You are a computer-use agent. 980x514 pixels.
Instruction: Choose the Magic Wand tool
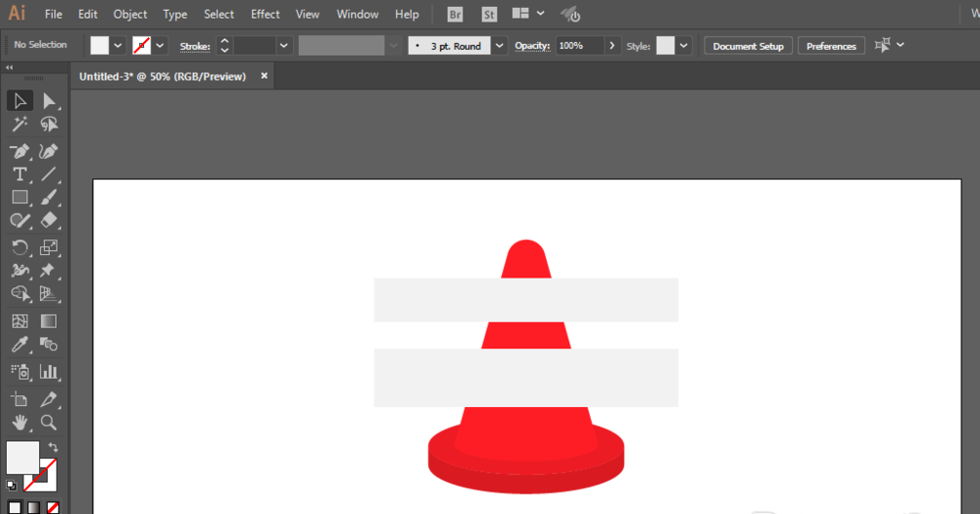[x=20, y=124]
